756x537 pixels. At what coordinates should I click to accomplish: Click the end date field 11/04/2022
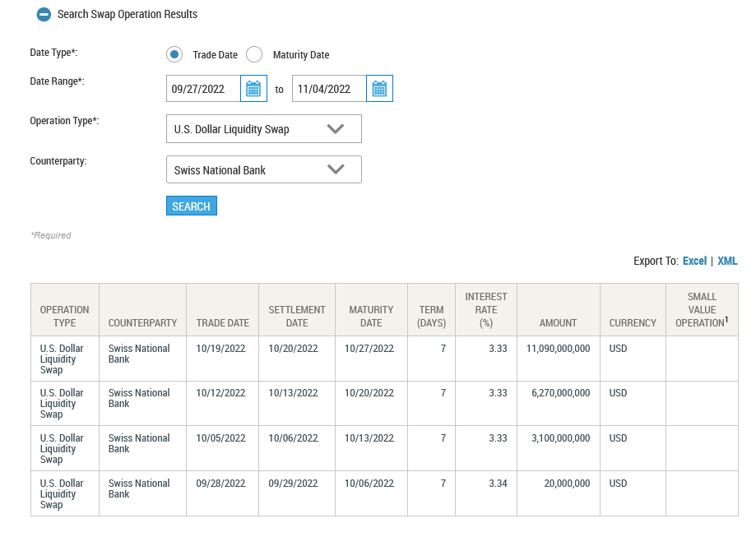(x=329, y=89)
